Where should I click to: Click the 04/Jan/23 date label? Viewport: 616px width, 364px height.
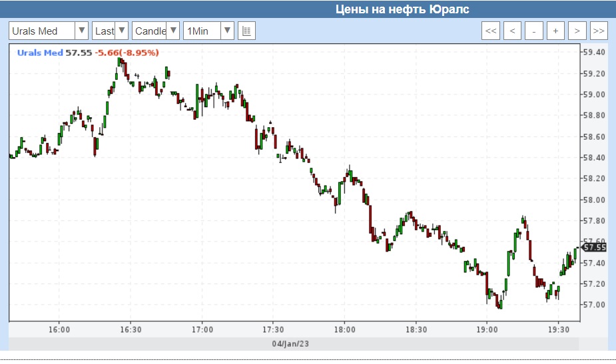[290, 343]
